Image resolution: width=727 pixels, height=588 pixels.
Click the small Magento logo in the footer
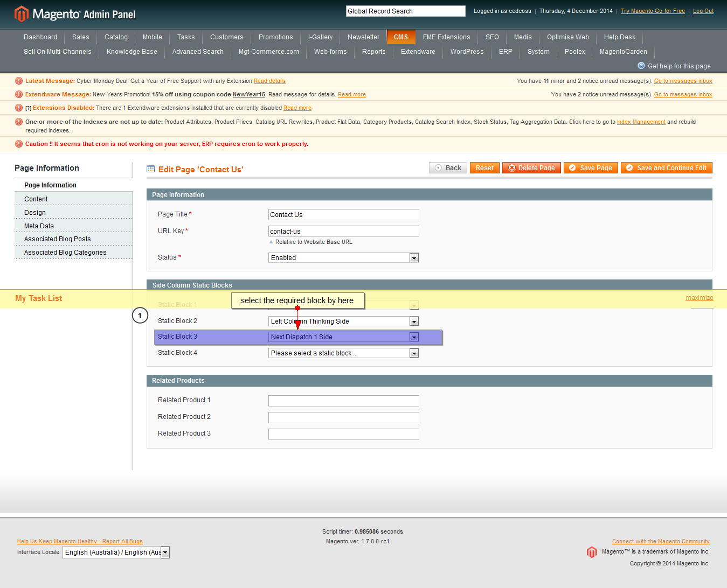click(592, 552)
